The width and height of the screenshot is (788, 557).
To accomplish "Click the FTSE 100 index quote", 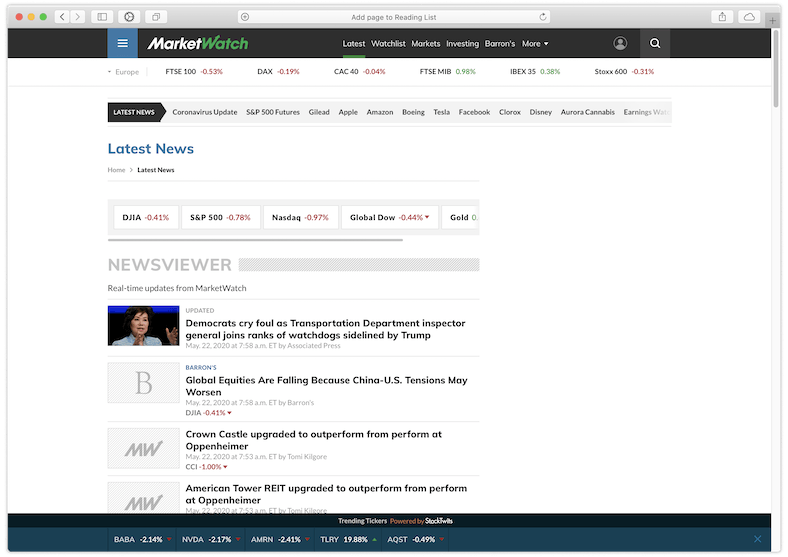I will pos(194,71).
